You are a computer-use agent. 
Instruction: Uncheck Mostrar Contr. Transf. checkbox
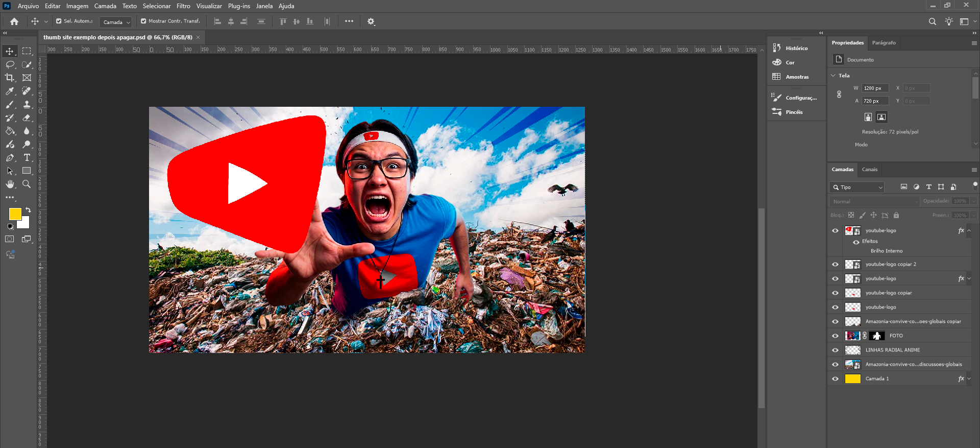tap(143, 21)
